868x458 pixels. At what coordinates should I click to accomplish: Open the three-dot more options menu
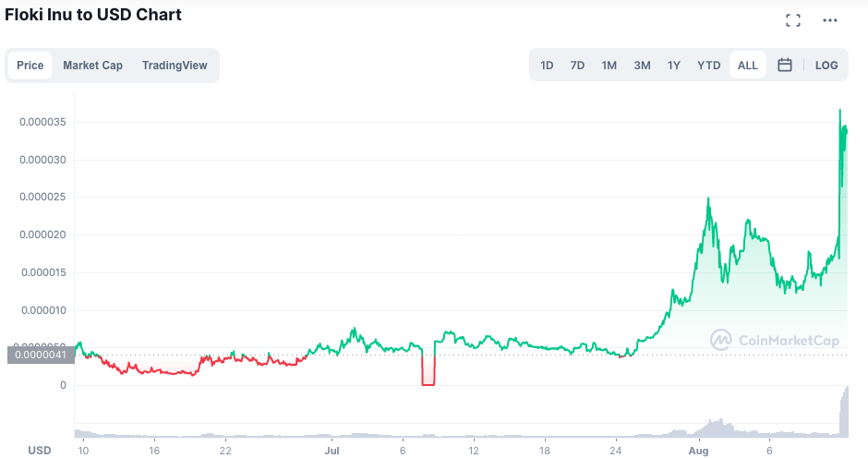[x=830, y=20]
